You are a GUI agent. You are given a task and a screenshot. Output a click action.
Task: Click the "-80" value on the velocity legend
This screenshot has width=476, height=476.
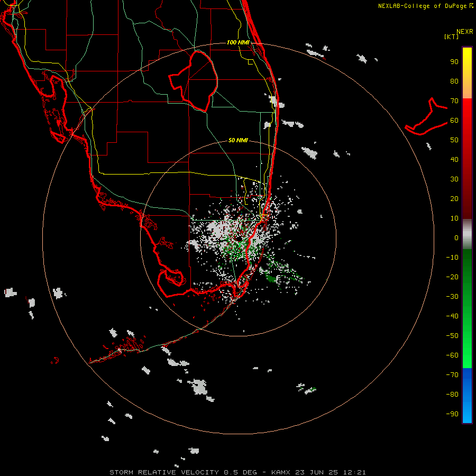[452, 395]
